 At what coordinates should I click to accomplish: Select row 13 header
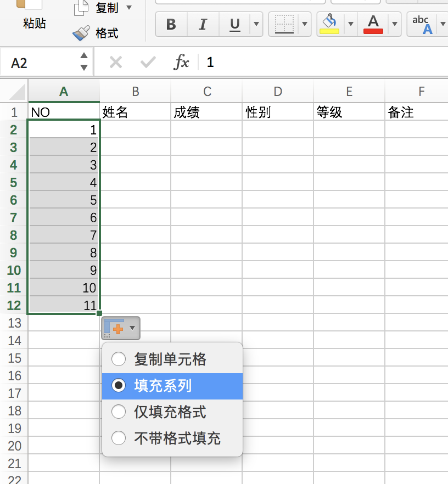pyautogui.click(x=14, y=323)
